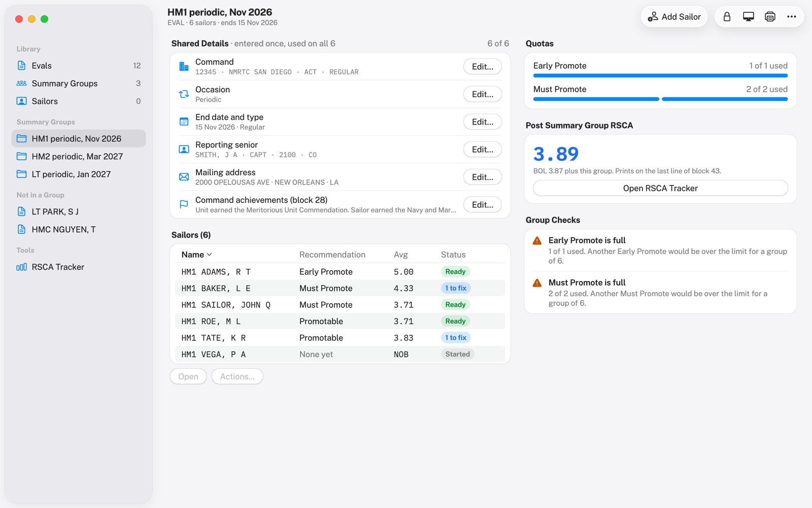812x508 pixels.
Task: Click VEGA's 'Started' status badge
Action: point(457,354)
